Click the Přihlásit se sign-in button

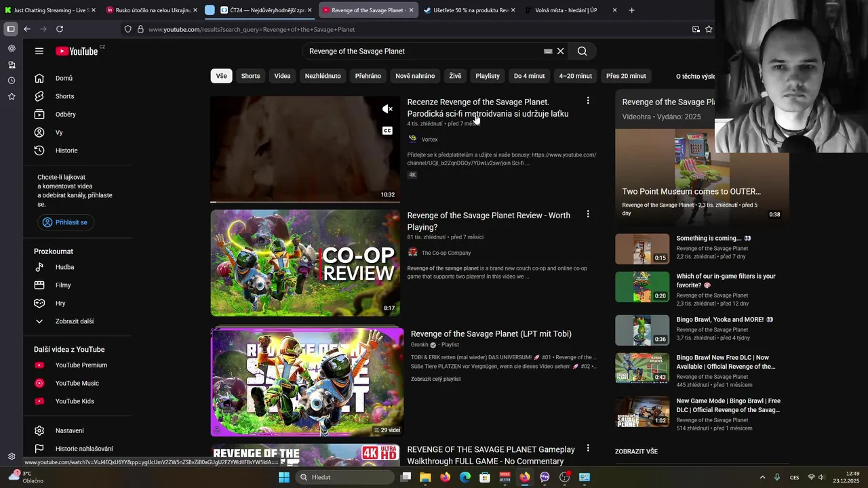66,222
